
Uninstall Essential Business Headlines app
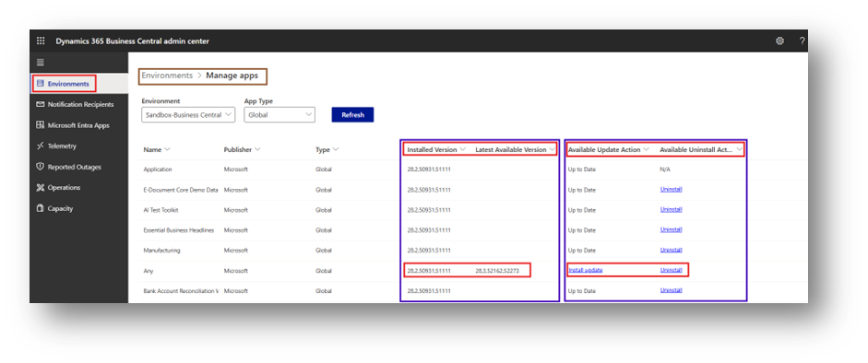pyautogui.click(x=671, y=229)
